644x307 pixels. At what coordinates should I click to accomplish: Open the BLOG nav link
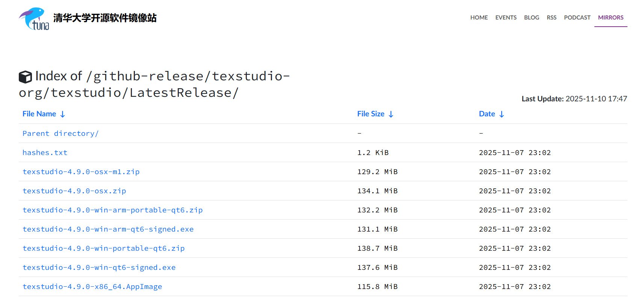[x=531, y=18]
